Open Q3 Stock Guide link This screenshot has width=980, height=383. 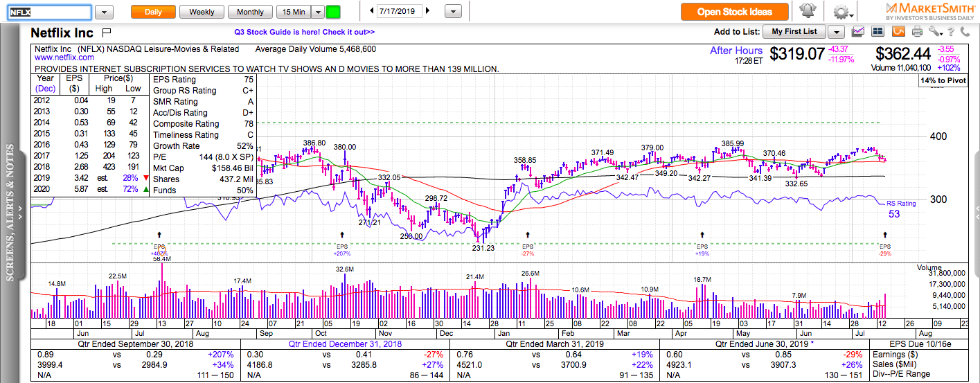pyautogui.click(x=304, y=31)
